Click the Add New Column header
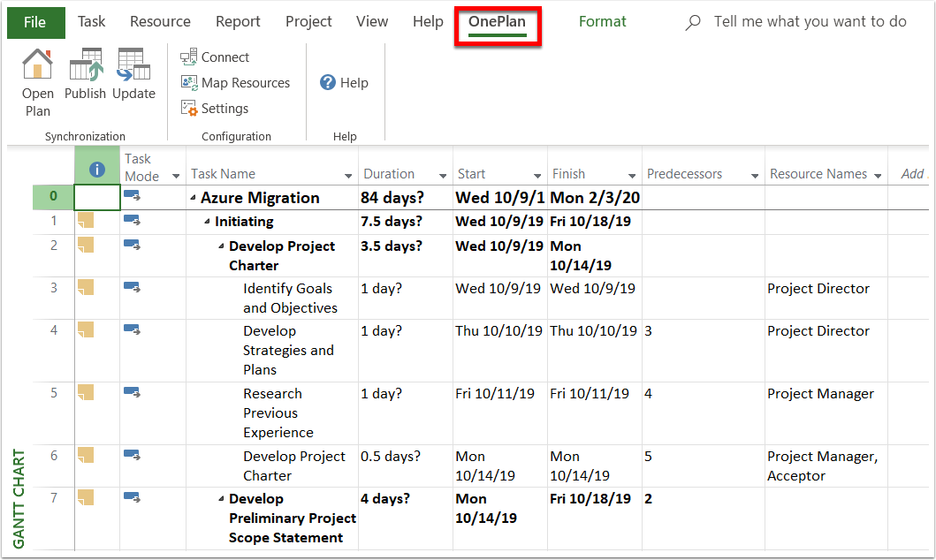The width and height of the screenshot is (936, 560). (x=911, y=174)
